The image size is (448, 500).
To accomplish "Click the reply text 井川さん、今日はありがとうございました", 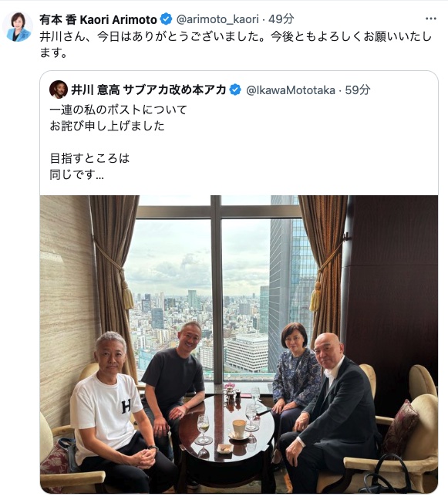I will (x=152, y=37).
